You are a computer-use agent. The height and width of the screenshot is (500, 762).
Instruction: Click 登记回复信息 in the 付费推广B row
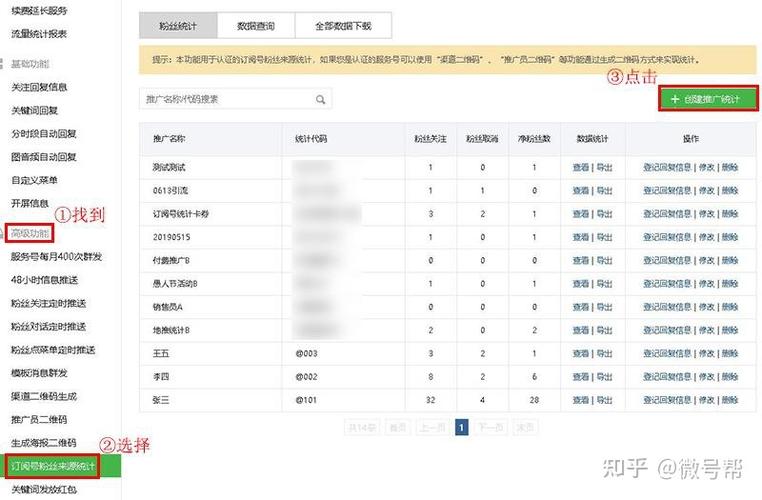[667, 260]
